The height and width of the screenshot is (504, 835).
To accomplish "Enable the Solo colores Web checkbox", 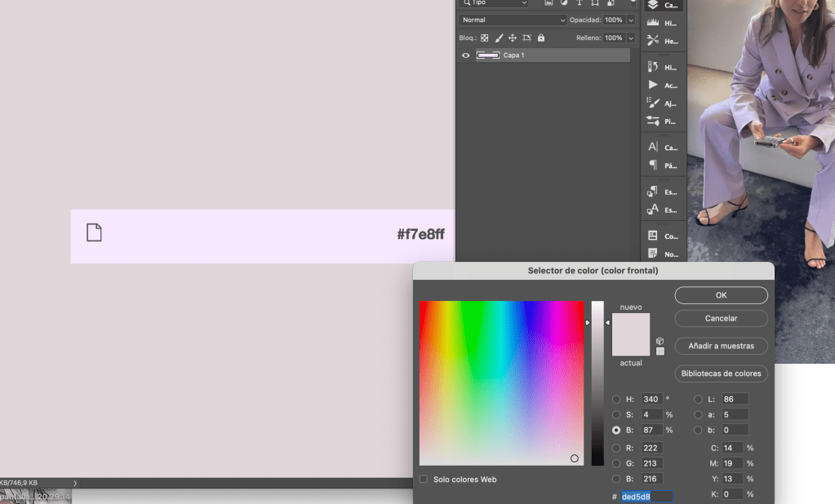I will (x=424, y=480).
